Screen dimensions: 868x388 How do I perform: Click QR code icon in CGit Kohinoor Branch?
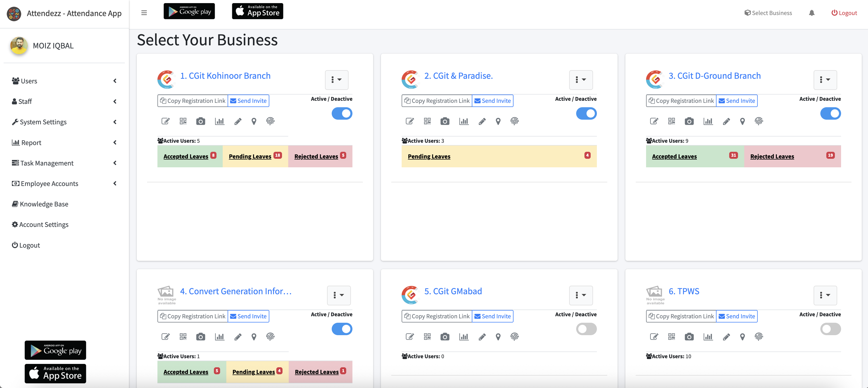pyautogui.click(x=183, y=121)
